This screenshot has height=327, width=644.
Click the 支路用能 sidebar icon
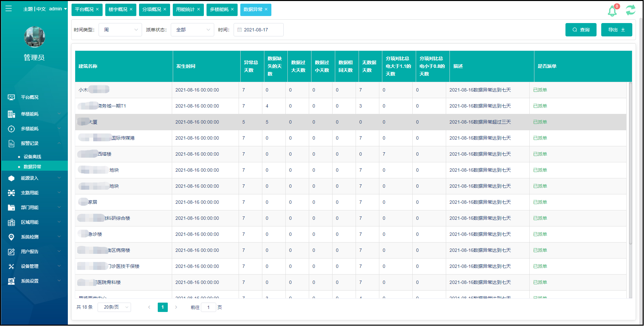coord(11,193)
